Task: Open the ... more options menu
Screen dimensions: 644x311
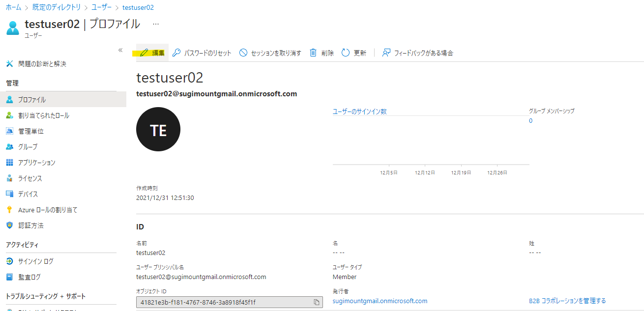Action: click(156, 23)
